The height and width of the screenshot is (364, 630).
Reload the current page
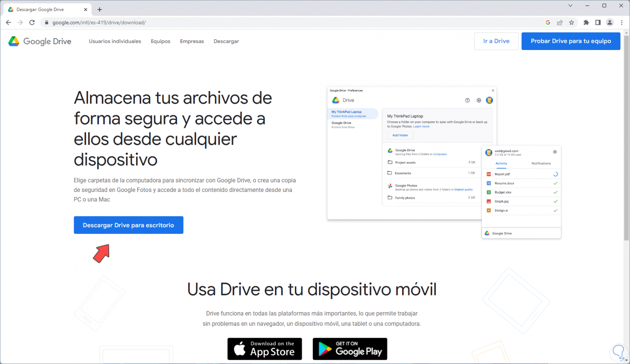click(x=32, y=23)
